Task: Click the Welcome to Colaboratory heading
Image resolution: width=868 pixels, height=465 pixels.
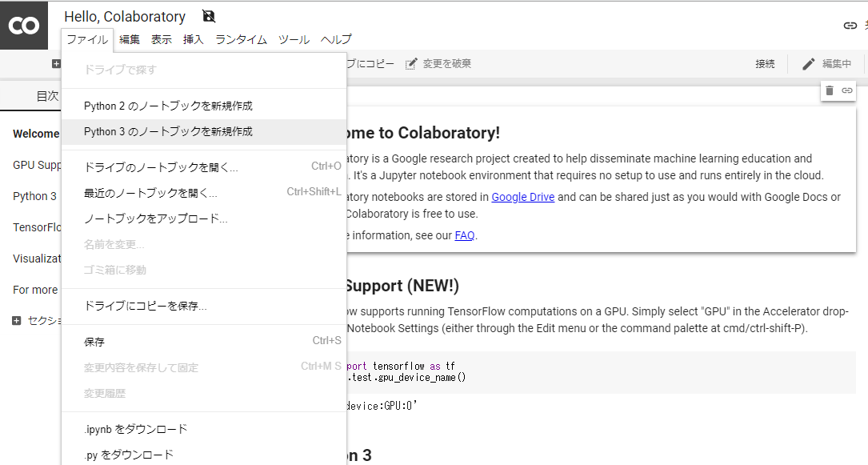Action: click(423, 133)
